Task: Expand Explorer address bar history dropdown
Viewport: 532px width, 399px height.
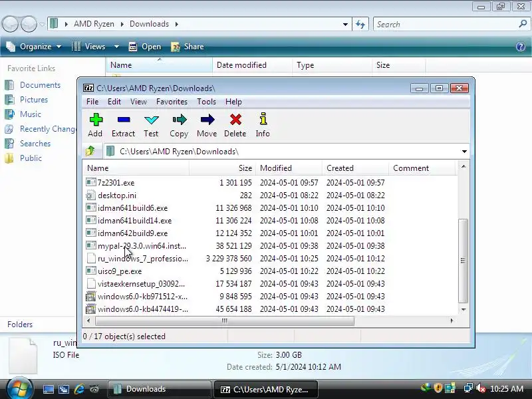Action: click(x=345, y=24)
